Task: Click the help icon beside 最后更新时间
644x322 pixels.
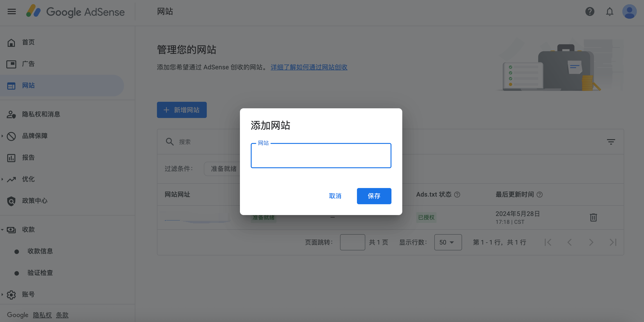Action: [540, 195]
